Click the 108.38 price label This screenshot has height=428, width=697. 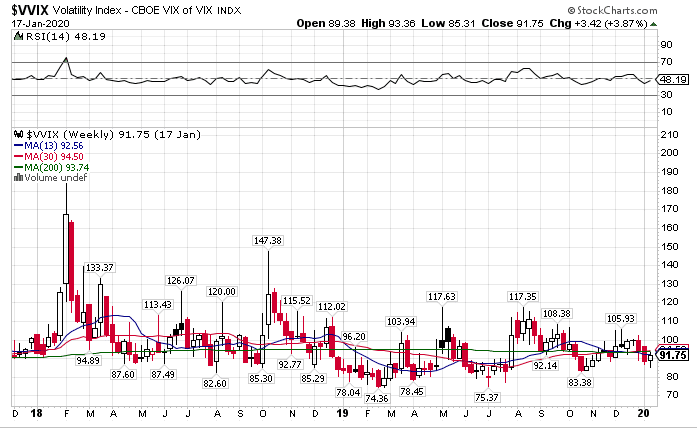click(557, 314)
